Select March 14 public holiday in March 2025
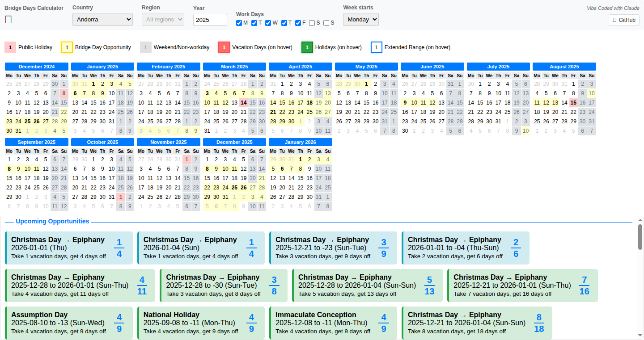The image size is (644, 340). tap(243, 102)
